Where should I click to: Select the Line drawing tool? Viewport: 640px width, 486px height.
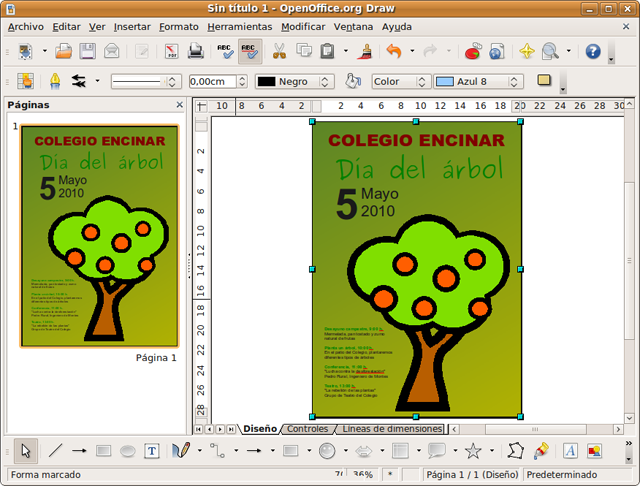(x=56, y=451)
